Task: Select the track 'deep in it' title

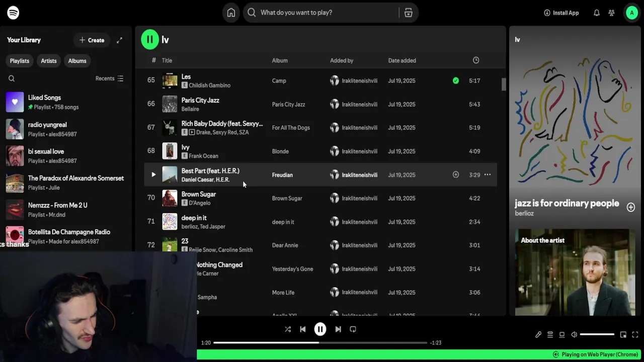Action: (x=194, y=218)
